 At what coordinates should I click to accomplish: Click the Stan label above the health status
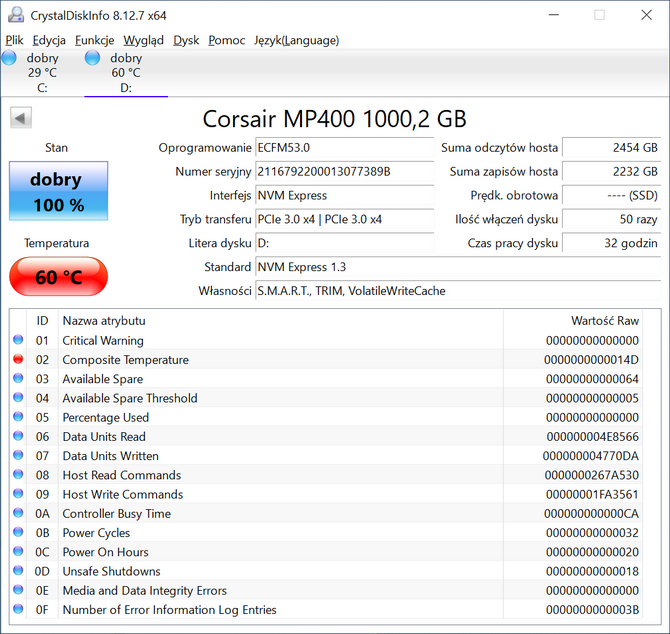pos(56,148)
